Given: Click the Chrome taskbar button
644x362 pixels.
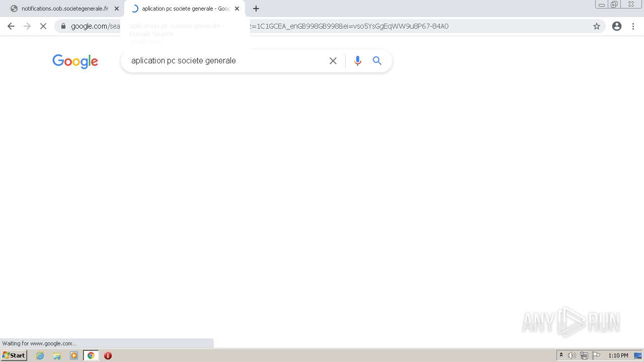Looking at the screenshot, I should (x=91, y=355).
